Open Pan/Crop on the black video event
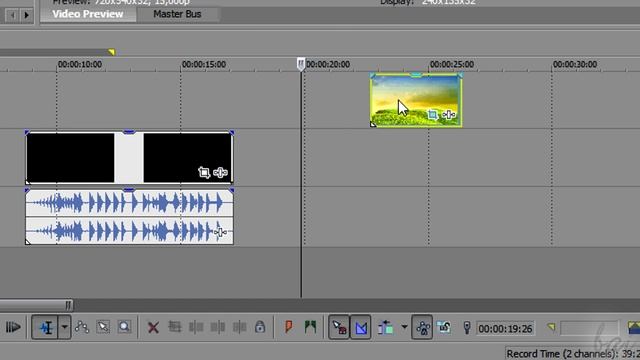This screenshot has width=640, height=360. tap(204, 173)
